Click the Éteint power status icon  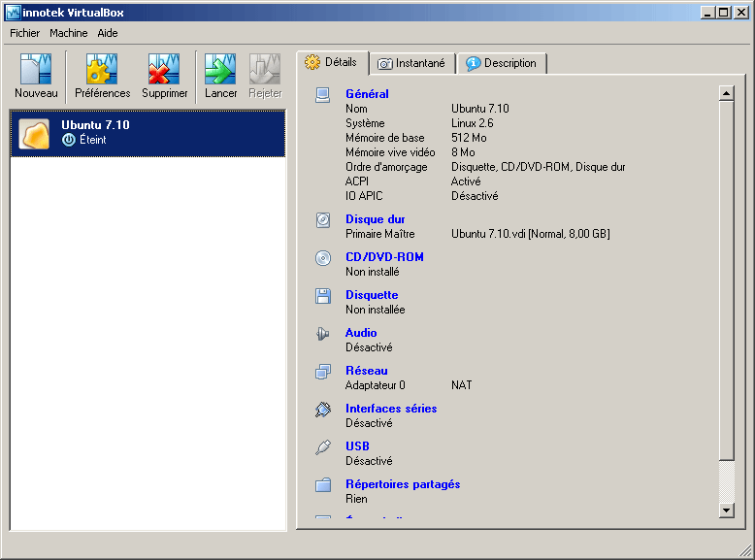[x=69, y=140]
